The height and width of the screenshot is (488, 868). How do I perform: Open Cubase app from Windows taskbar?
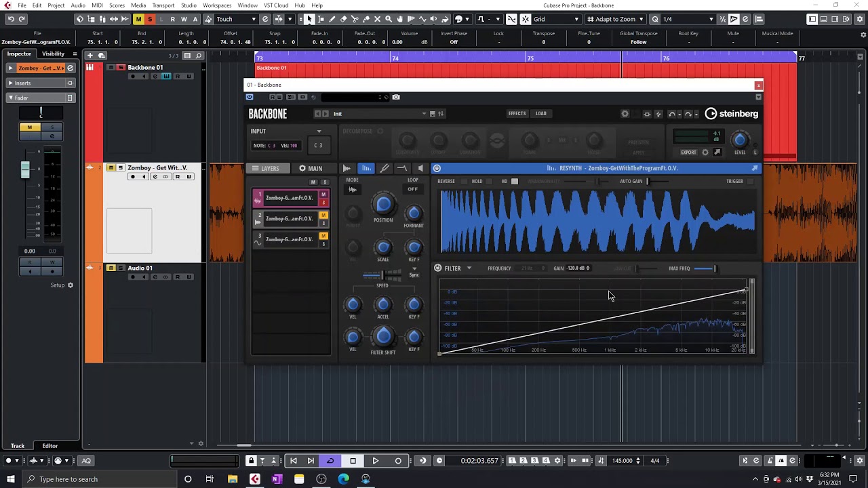(255, 479)
